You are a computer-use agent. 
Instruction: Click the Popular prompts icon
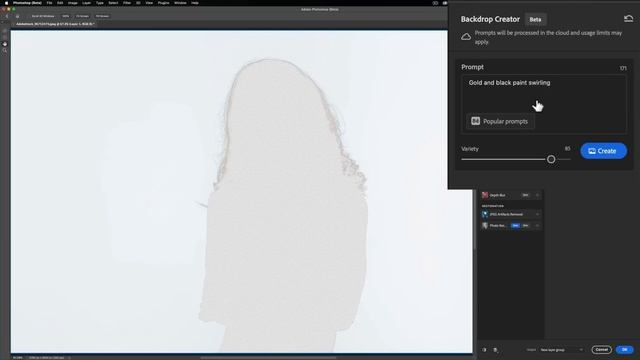pos(476,121)
